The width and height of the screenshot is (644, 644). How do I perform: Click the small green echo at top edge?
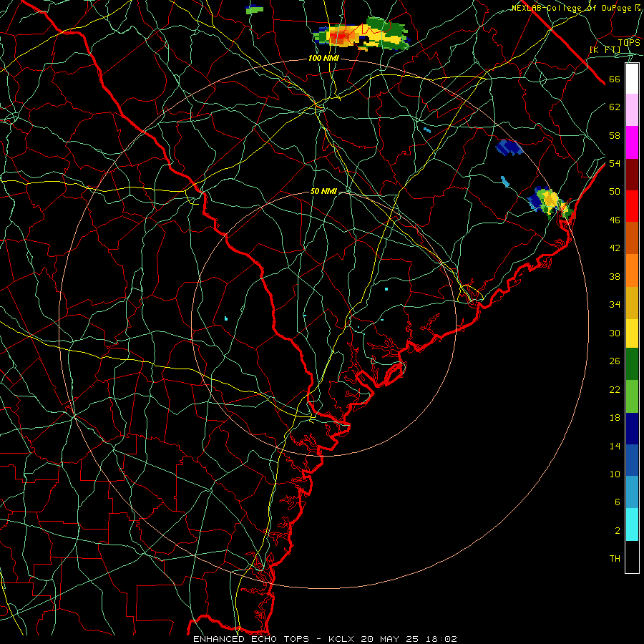click(x=254, y=9)
